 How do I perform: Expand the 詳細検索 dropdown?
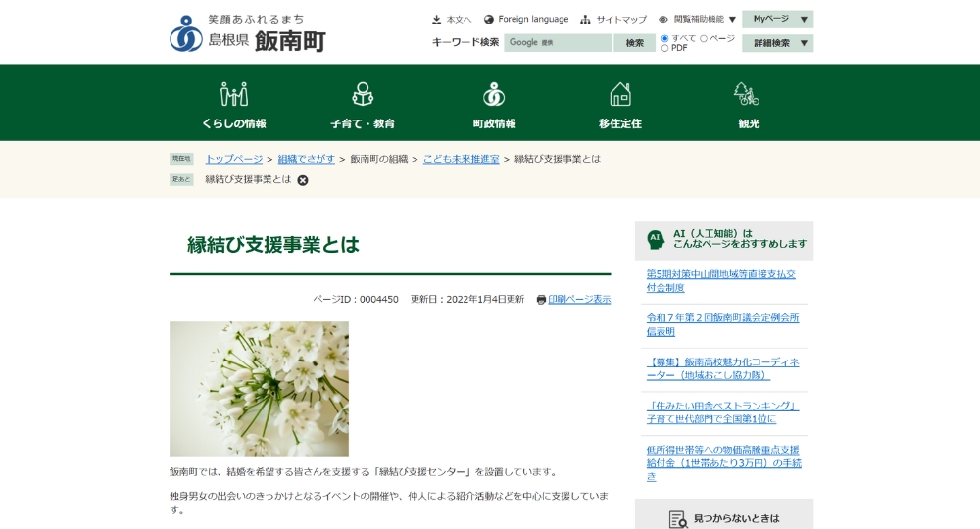point(777,43)
